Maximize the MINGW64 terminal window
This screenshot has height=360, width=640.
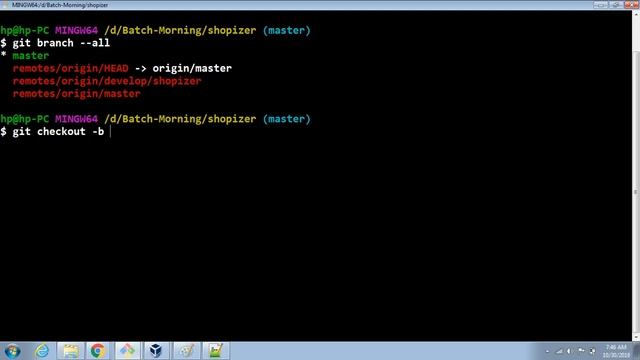616,5
